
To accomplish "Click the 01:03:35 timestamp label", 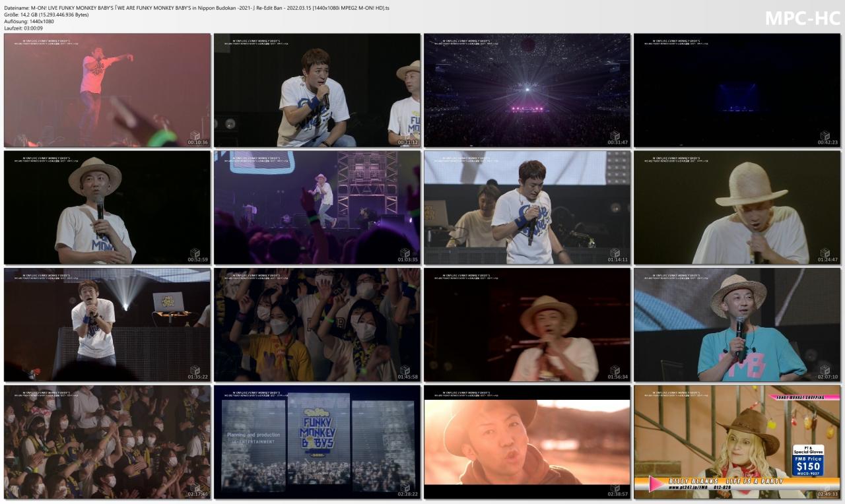I will 408,260.
